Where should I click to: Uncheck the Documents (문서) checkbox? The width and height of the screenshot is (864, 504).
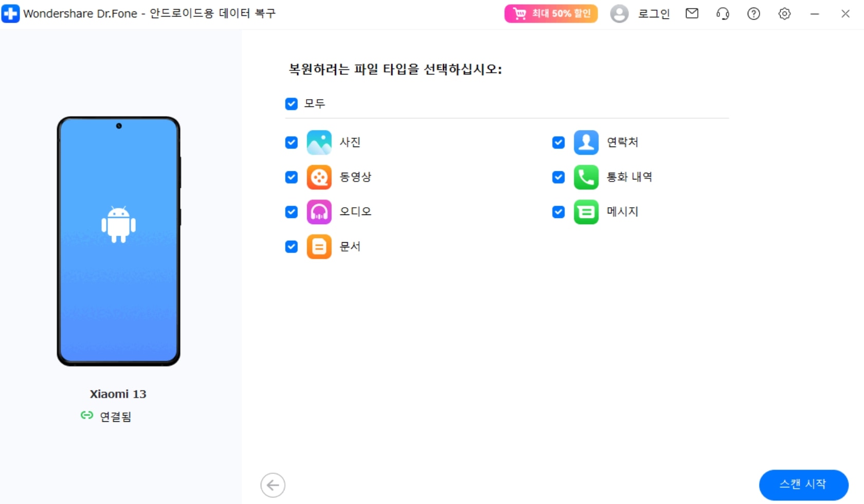pyautogui.click(x=292, y=247)
